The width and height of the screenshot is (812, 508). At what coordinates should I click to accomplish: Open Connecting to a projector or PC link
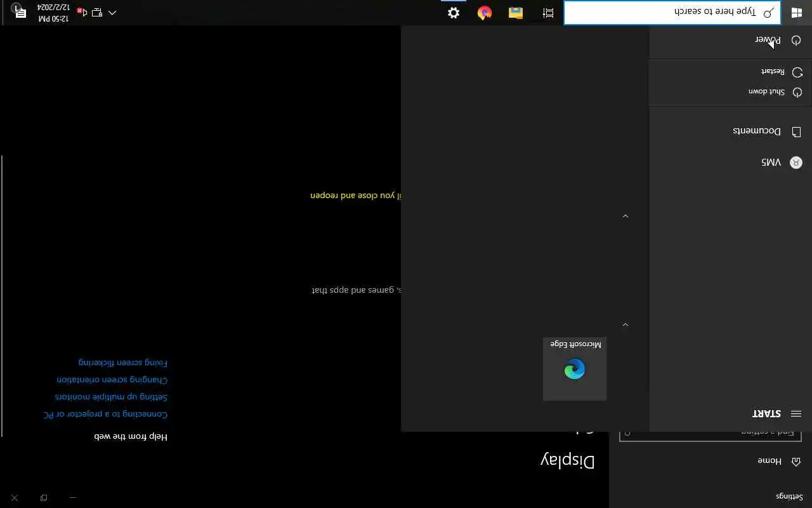pos(105,414)
